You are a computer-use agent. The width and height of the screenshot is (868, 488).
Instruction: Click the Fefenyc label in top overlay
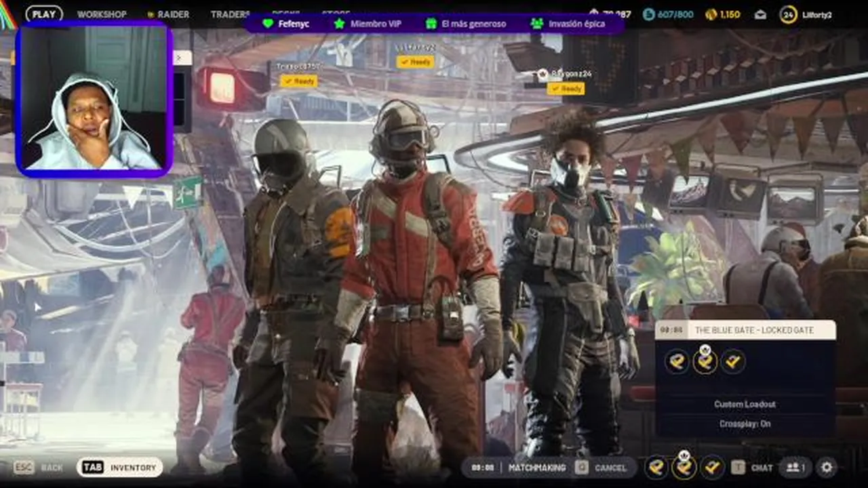tap(294, 24)
